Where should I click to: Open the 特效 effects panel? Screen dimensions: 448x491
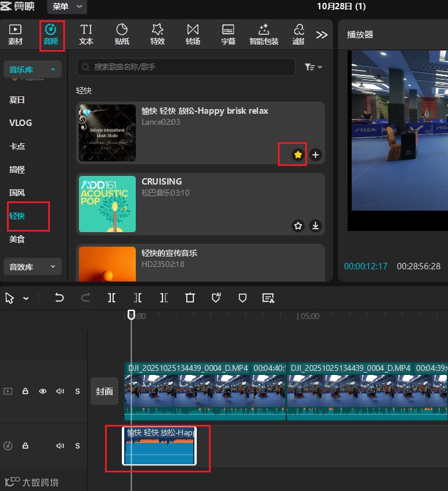click(157, 34)
